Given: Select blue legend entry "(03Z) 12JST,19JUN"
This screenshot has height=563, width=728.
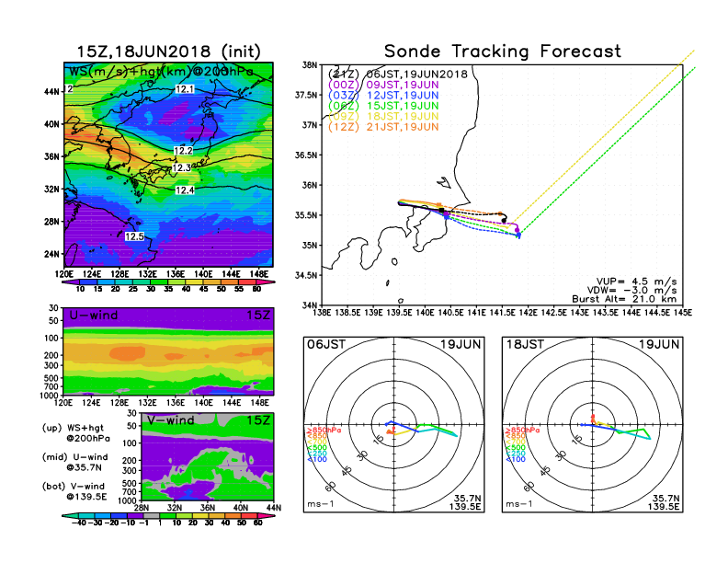Looking at the screenshot, I should [383, 96].
